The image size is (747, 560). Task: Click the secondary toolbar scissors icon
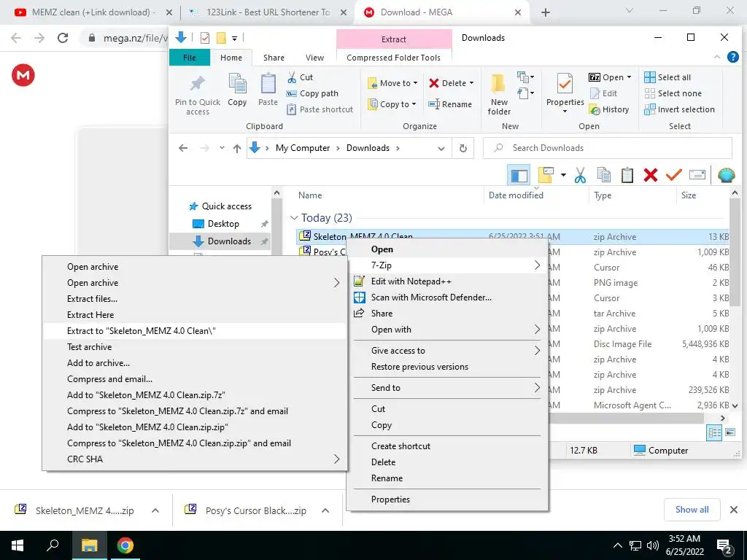[580, 175]
